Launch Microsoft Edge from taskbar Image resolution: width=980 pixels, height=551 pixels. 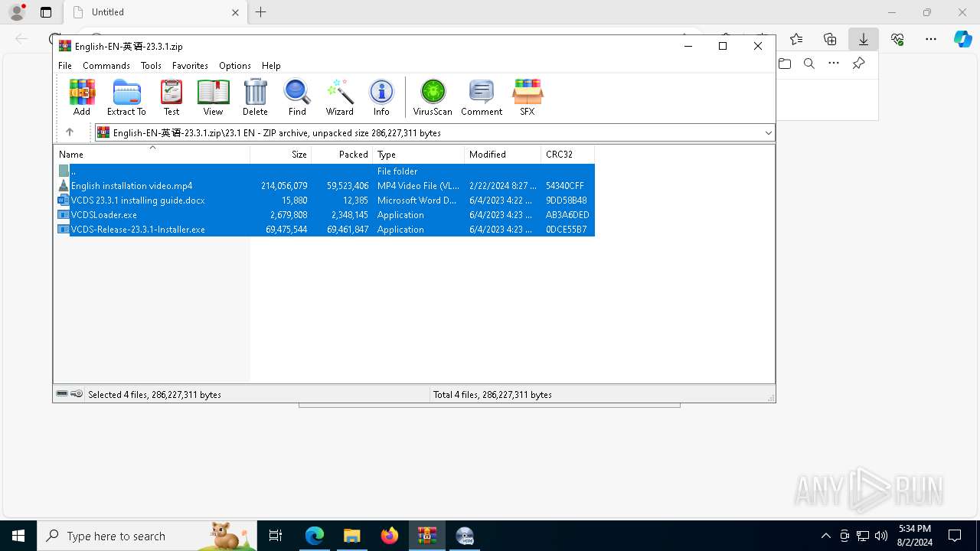click(x=315, y=536)
